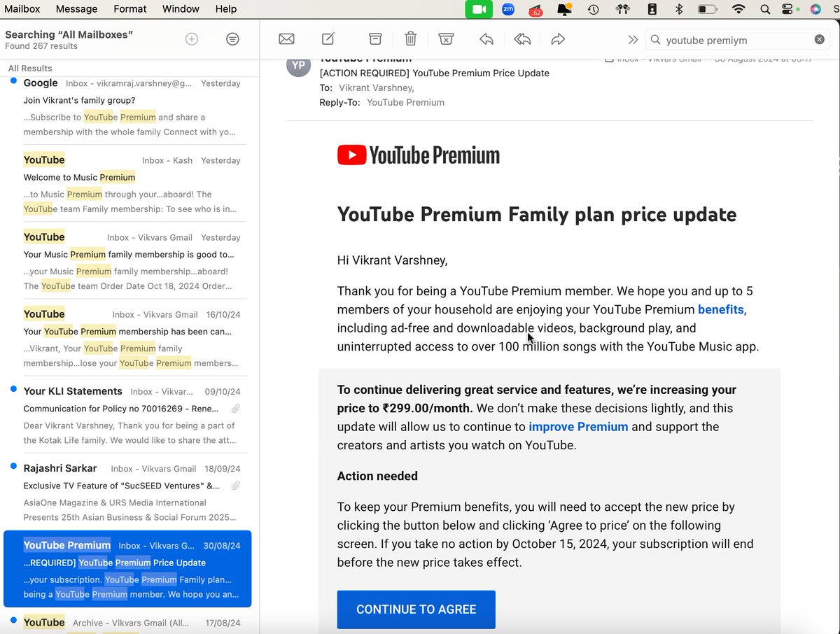
Task: Click the CONTINUE TO AGREE button
Action: (x=416, y=610)
